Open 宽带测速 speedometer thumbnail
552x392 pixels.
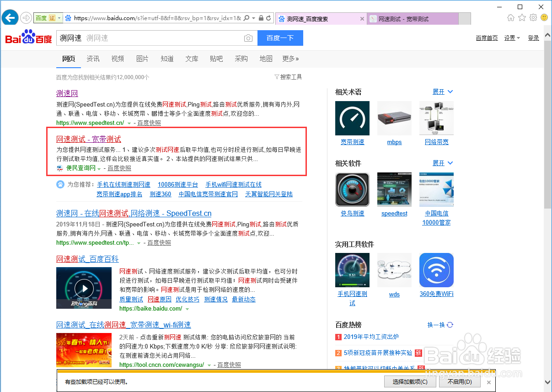point(352,118)
